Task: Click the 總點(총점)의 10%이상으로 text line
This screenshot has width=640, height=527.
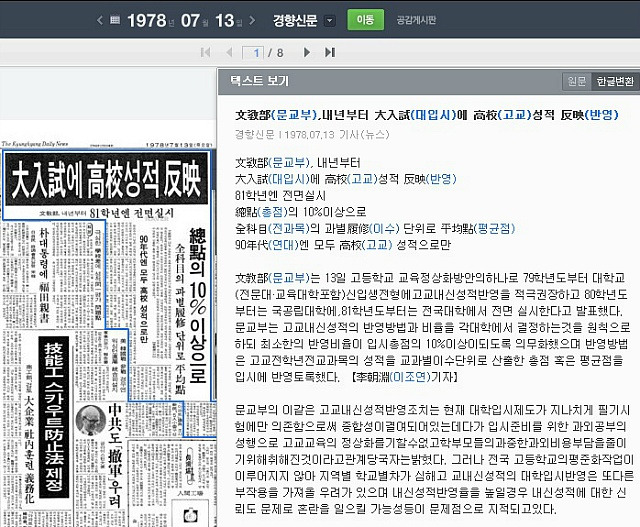Action: pos(301,212)
